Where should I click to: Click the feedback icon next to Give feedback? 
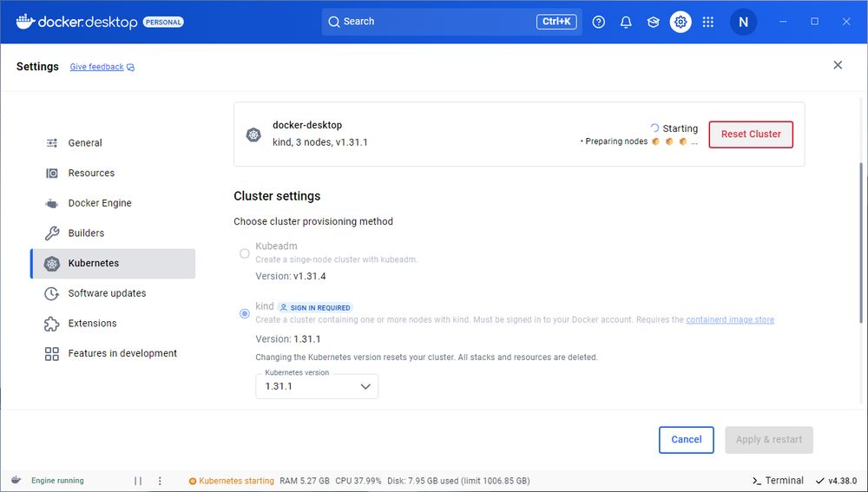[131, 67]
